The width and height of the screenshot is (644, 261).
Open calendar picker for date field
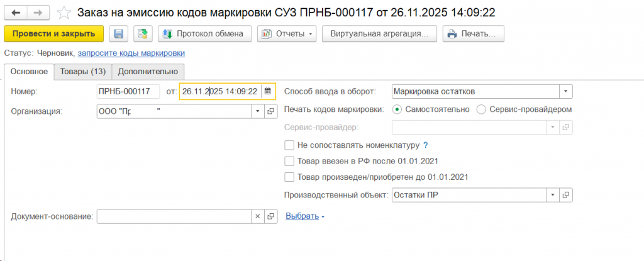[x=267, y=92]
